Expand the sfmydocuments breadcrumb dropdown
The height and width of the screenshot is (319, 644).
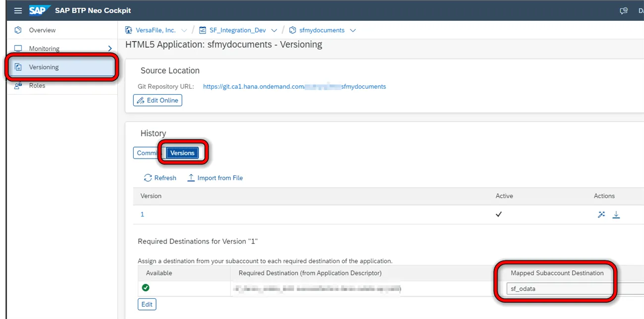[353, 30]
